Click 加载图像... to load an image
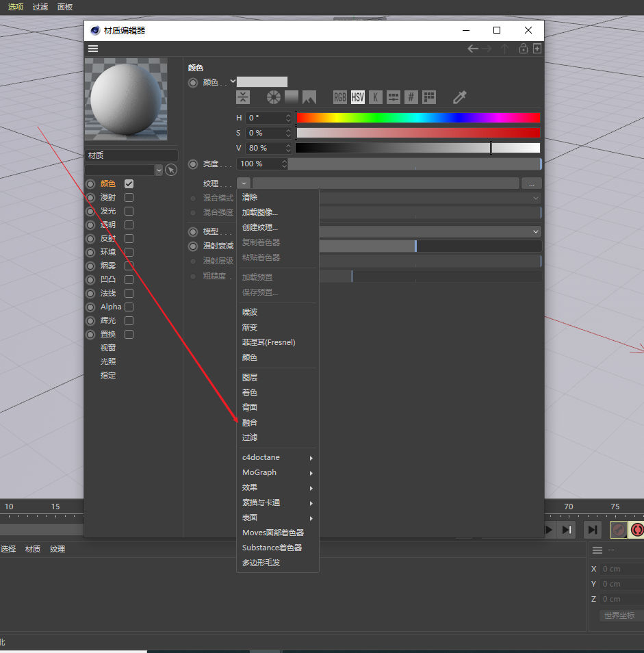 pyautogui.click(x=260, y=212)
